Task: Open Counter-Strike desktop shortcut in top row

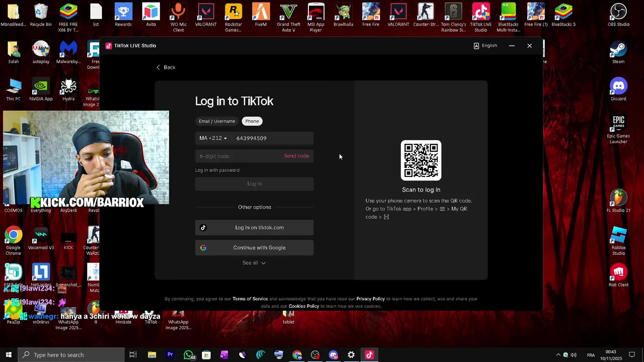Action: (x=426, y=15)
